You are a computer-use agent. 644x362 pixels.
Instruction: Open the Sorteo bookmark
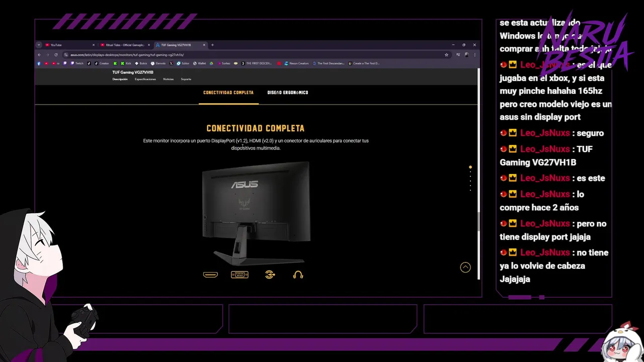click(223, 63)
